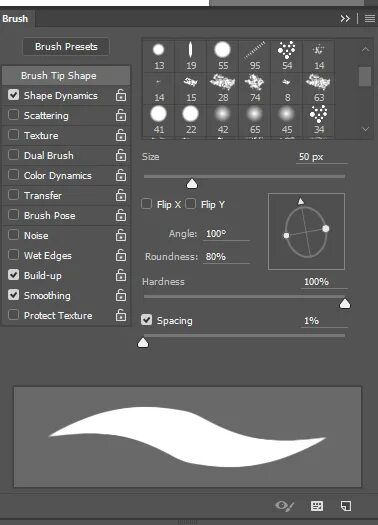
Task: Enable the Scattering checkbox
Action: 13,115
